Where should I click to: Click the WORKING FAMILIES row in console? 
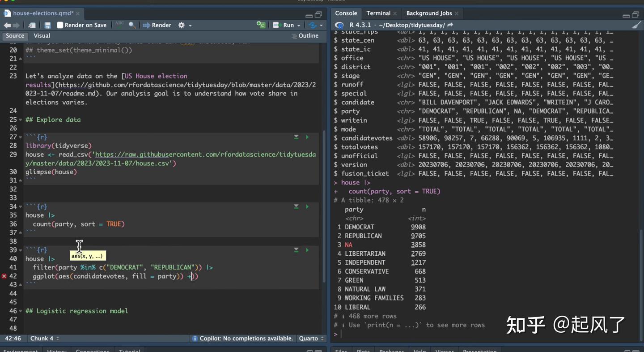click(381, 298)
